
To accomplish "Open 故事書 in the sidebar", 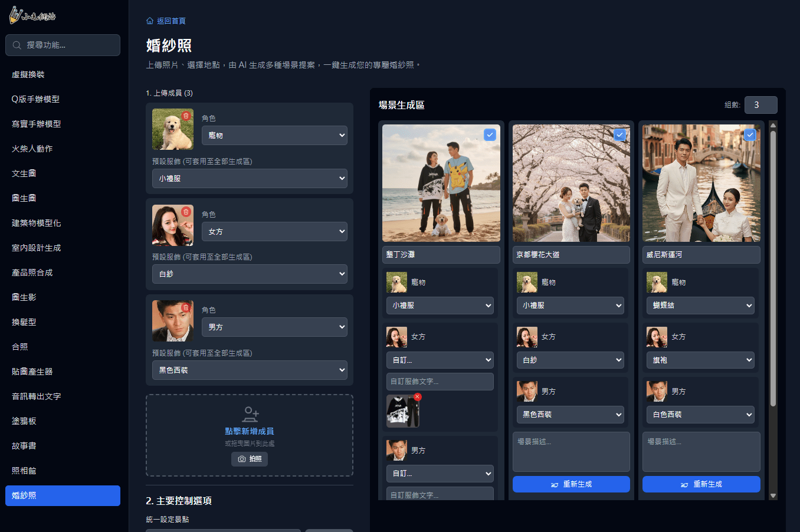I will click(x=63, y=446).
